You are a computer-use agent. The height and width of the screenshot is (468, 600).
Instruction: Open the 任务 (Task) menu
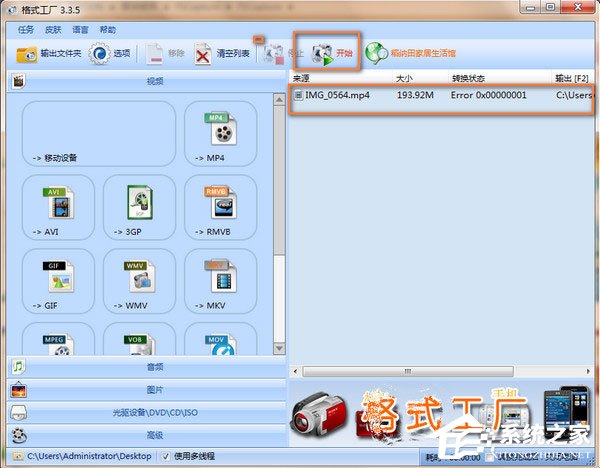click(x=26, y=29)
